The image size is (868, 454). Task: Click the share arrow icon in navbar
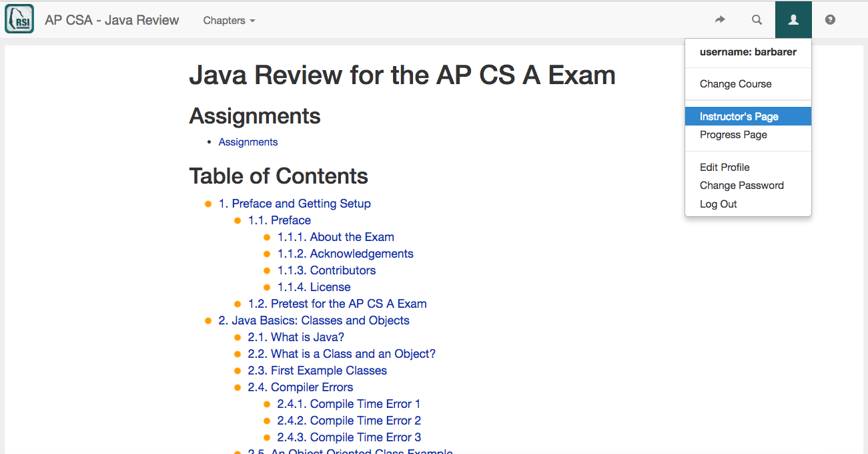720,20
